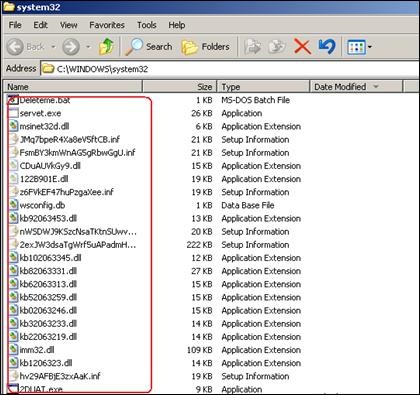420x395 pixels.
Task: Click the kb102063345.dll file name
Action: pyautogui.click(x=50, y=258)
